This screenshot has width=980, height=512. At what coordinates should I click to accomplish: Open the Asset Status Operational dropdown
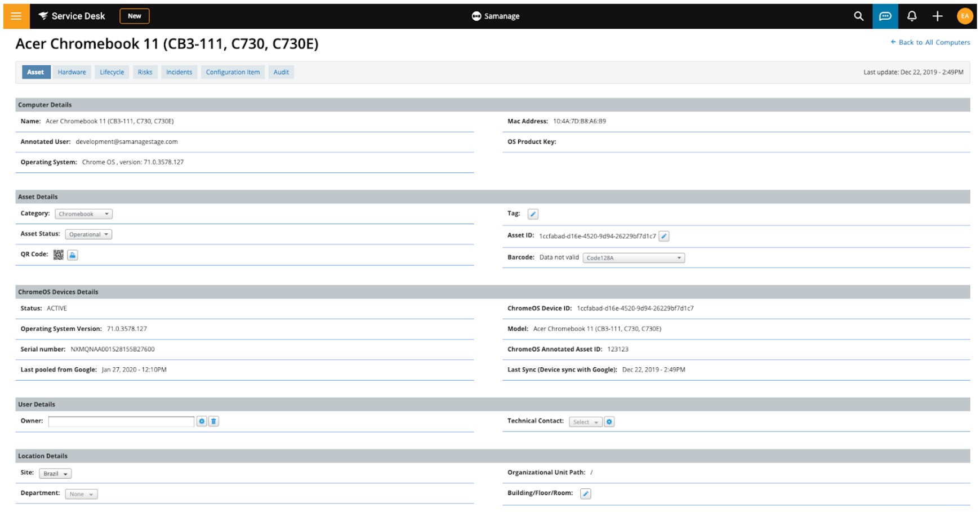point(88,234)
